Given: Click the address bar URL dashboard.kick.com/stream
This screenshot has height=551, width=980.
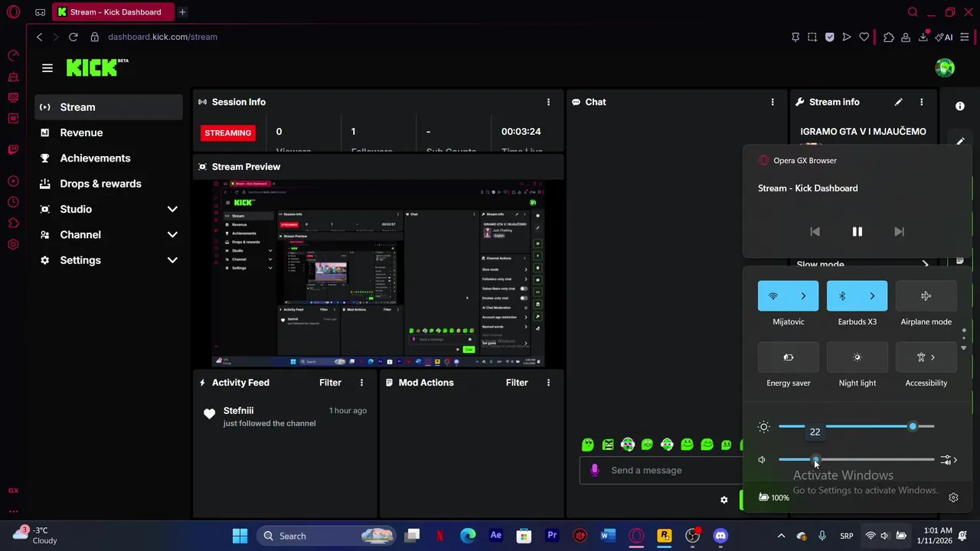Looking at the screenshot, I should click(162, 37).
